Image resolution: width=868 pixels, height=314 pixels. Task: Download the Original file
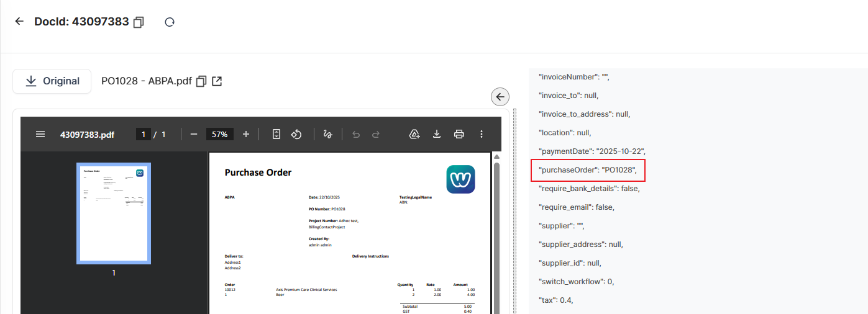(52, 81)
